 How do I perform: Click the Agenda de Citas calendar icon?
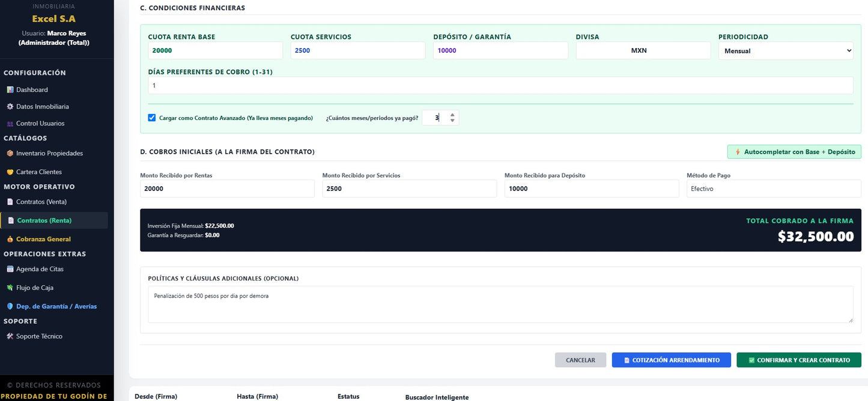[10, 270]
